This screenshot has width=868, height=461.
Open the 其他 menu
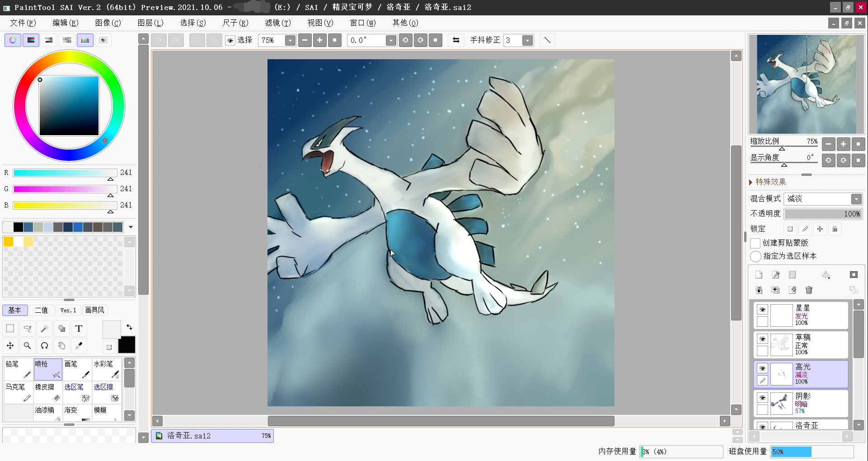405,23
